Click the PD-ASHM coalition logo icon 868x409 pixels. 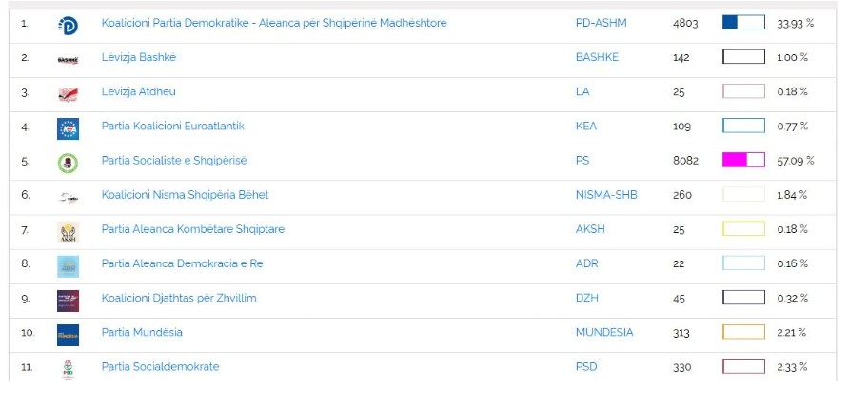(68, 24)
